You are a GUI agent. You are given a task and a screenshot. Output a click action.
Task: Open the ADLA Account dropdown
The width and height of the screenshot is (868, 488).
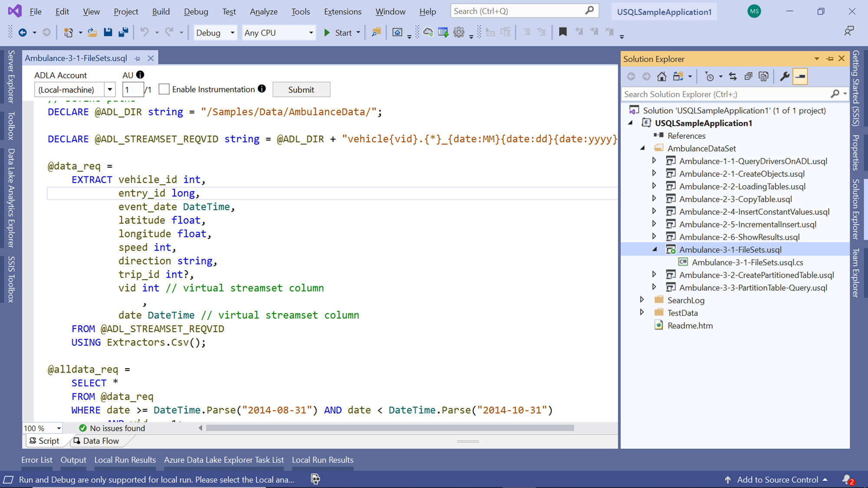coord(110,90)
